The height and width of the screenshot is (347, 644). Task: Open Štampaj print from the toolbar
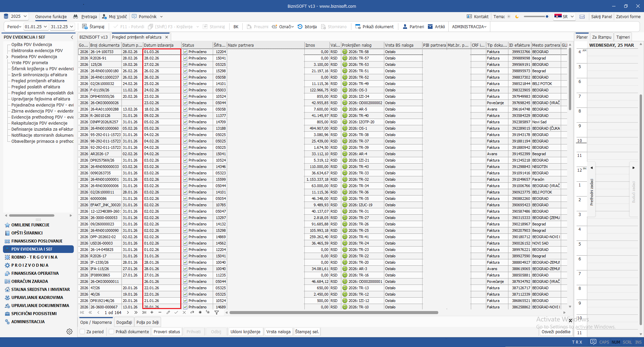coord(93,27)
